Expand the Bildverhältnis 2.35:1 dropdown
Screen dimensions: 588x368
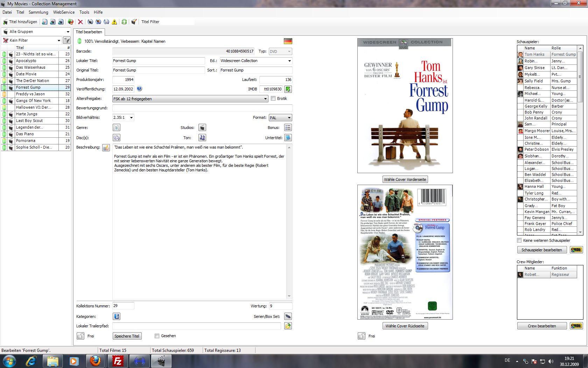pos(131,118)
